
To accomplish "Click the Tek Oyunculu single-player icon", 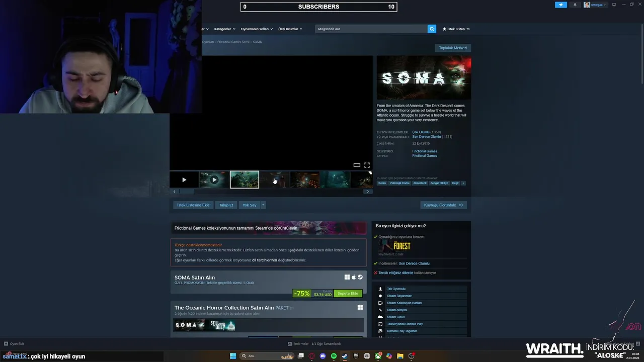I will tap(380, 289).
